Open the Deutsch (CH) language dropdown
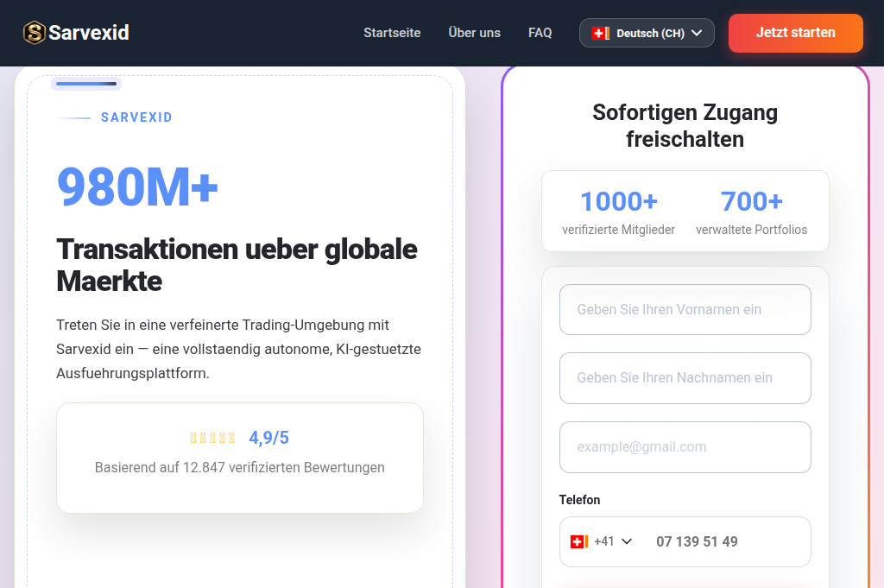This screenshot has width=884, height=588. point(647,33)
